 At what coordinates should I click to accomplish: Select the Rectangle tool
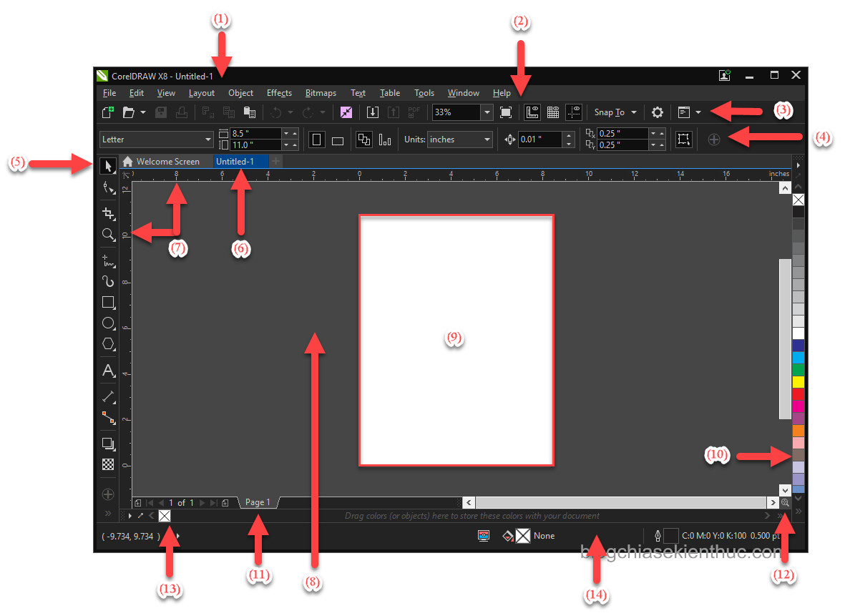pyautogui.click(x=108, y=302)
